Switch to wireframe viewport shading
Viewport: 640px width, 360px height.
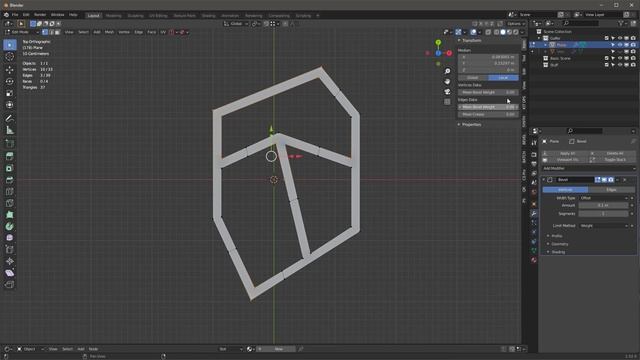[496, 32]
